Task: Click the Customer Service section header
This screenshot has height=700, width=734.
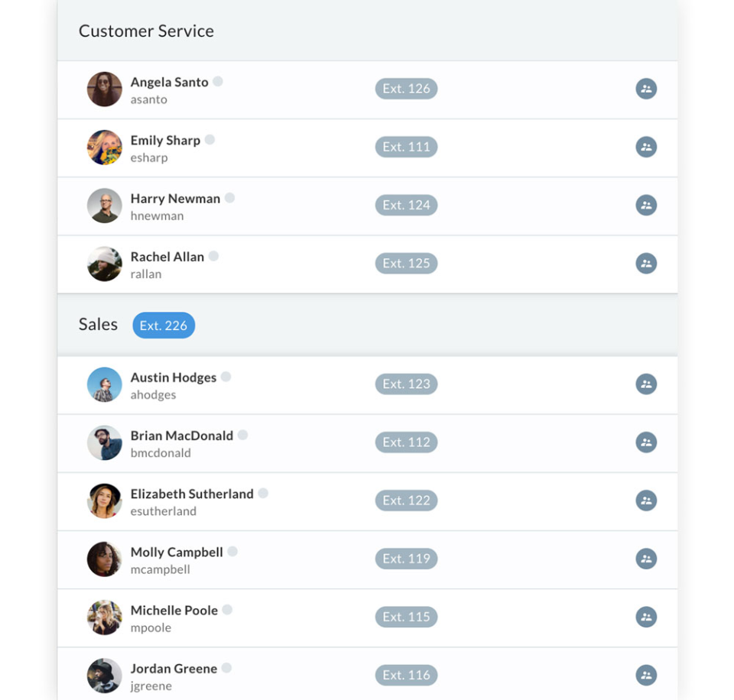Action: click(146, 31)
